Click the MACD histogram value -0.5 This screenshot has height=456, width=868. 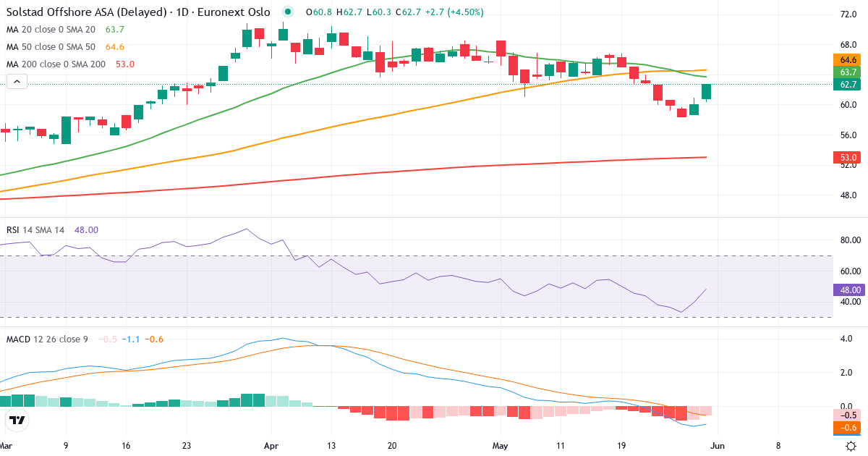pos(108,339)
